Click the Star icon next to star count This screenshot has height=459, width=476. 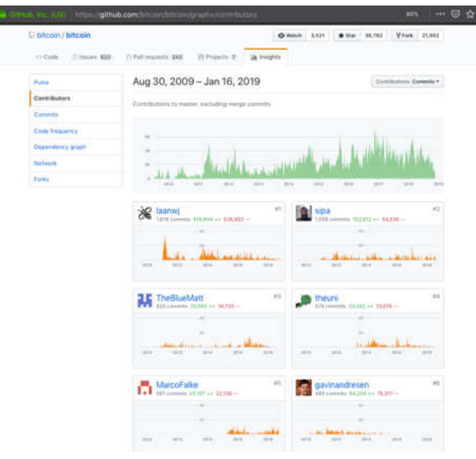click(x=341, y=36)
